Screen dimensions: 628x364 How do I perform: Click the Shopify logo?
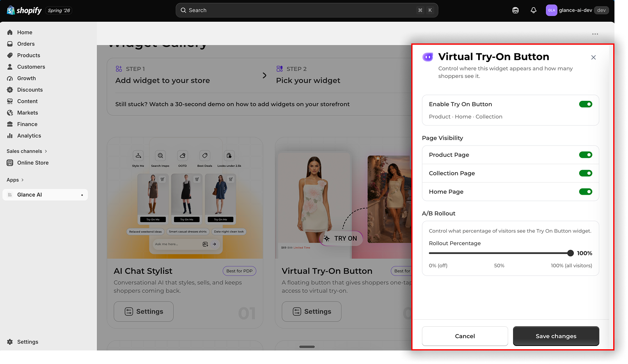coord(24,10)
